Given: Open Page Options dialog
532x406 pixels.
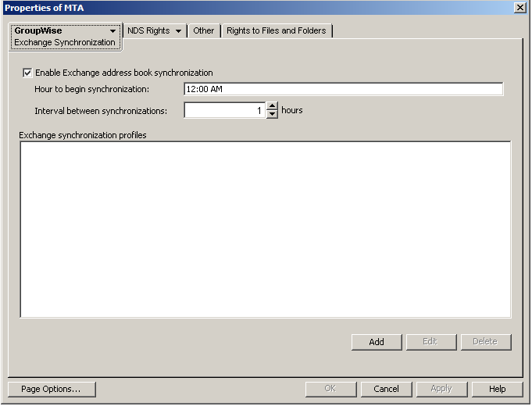Looking at the screenshot, I should [52, 389].
